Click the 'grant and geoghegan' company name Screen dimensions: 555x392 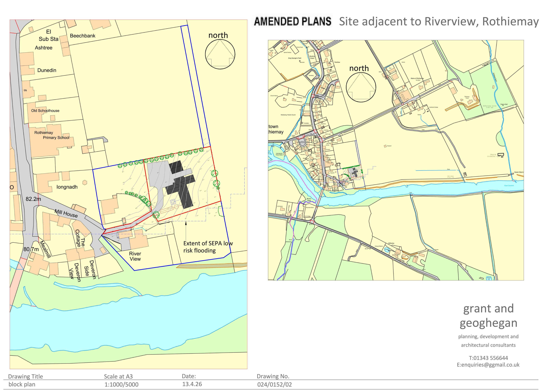click(x=488, y=316)
